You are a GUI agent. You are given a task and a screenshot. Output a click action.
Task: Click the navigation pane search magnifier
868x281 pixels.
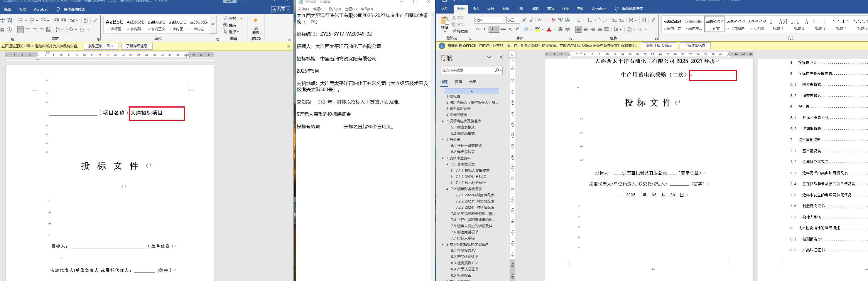point(497,70)
